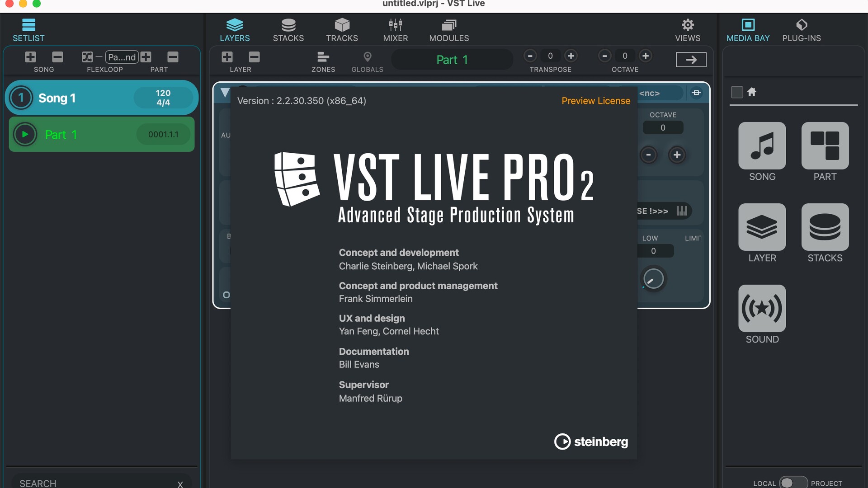Image resolution: width=868 pixels, height=488 pixels.
Task: Open the Pa...nd flexloop mode dropdown
Action: coord(122,57)
